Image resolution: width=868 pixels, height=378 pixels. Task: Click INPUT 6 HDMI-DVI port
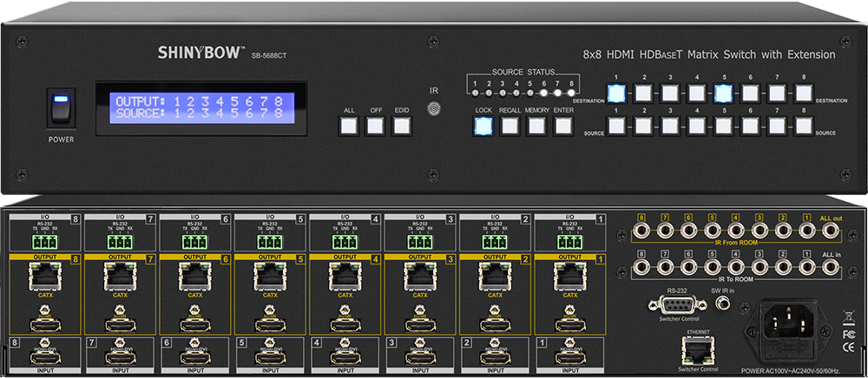click(x=195, y=357)
